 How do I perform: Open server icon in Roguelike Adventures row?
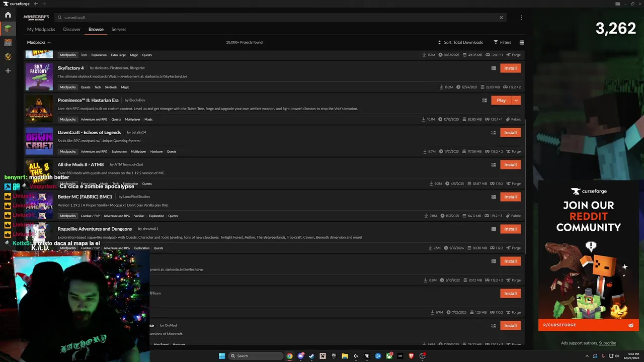coord(494,229)
